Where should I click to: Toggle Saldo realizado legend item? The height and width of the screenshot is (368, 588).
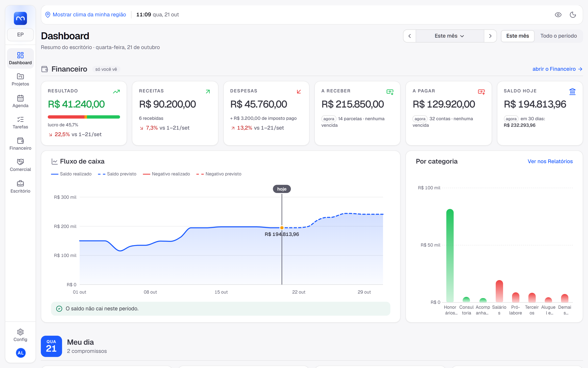tap(71, 174)
